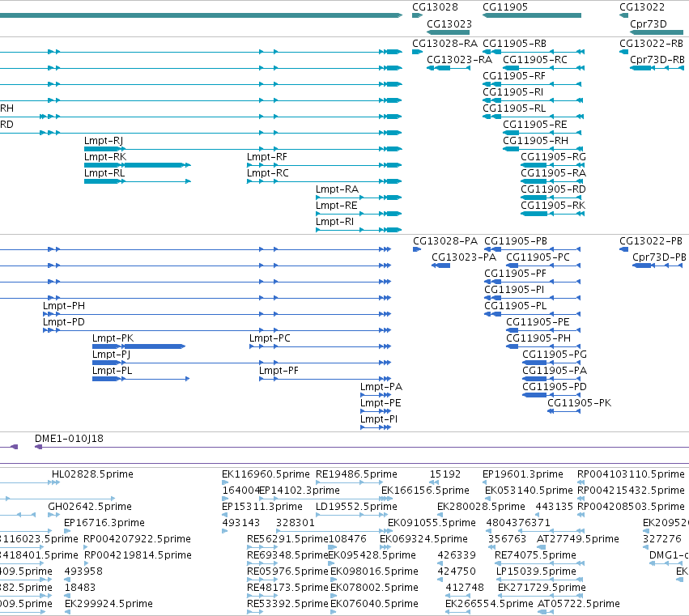This screenshot has height=616, width=689.
Task: Select transcript CG11905-RL
Action: (514, 108)
